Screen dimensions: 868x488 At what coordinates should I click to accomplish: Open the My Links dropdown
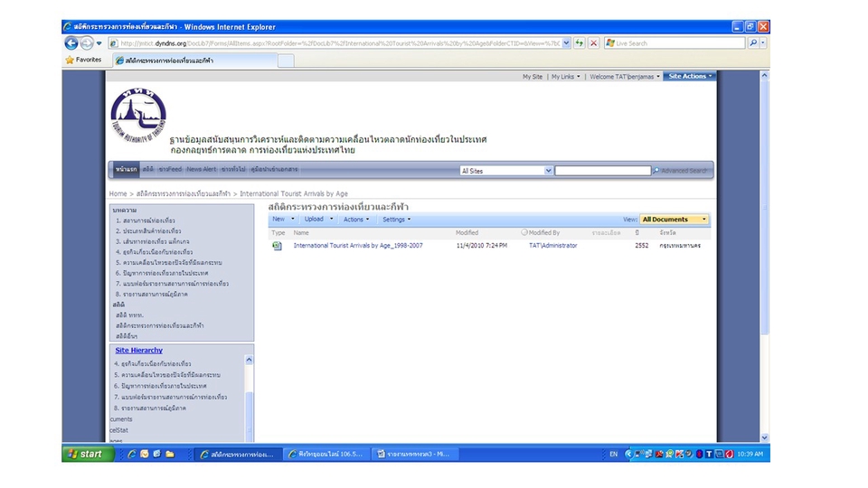(565, 77)
